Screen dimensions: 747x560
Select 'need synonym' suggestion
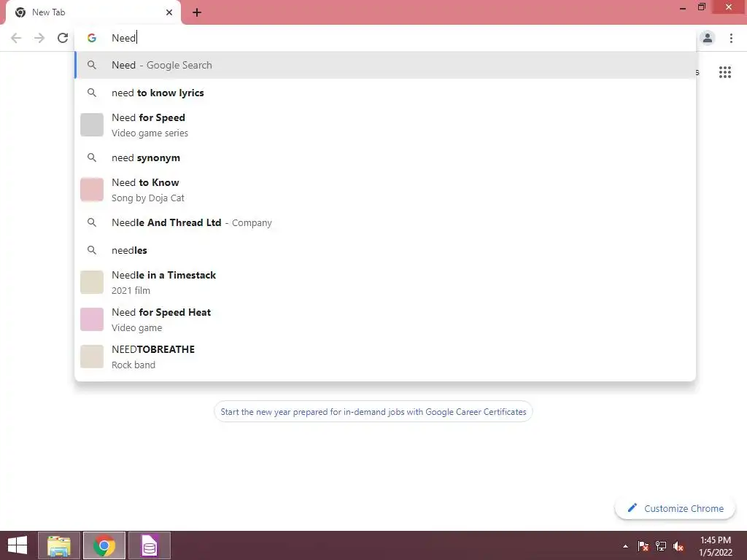[385, 157]
